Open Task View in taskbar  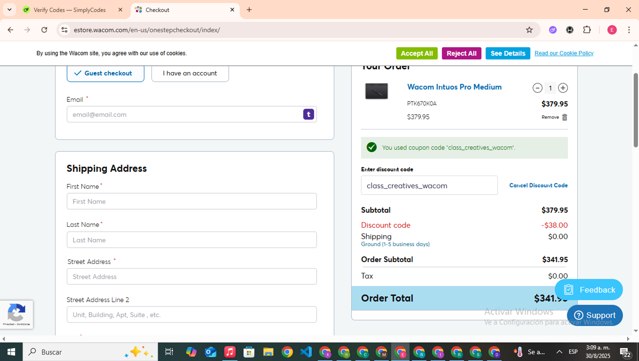pyautogui.click(x=169, y=352)
